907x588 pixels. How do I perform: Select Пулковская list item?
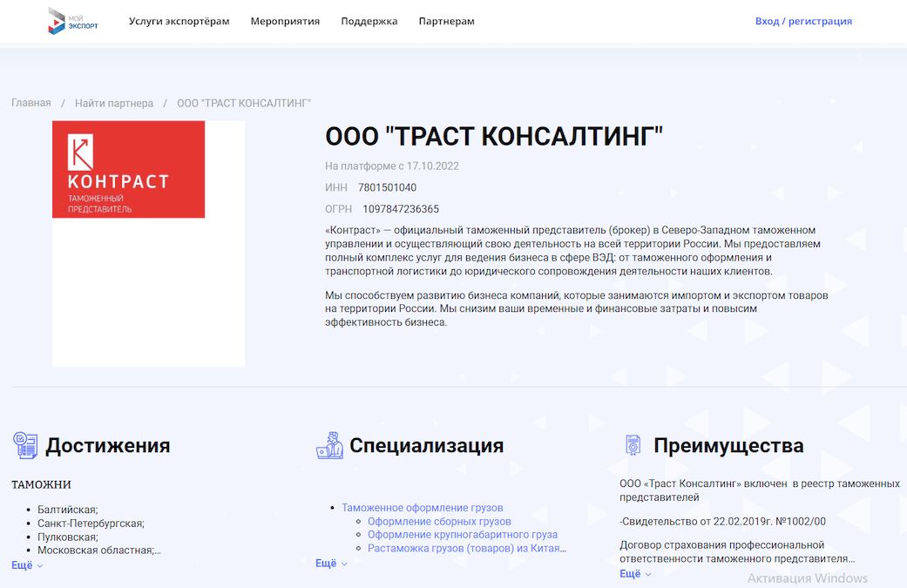point(68,537)
